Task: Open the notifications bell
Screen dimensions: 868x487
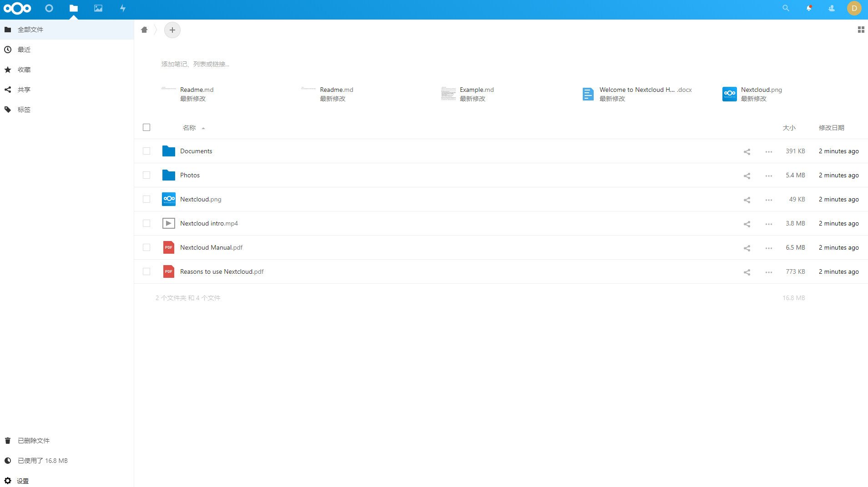Action: [x=809, y=8]
